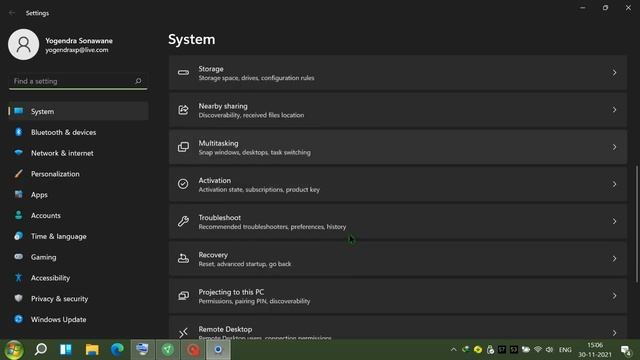This screenshot has height=360, width=640.
Task: Click the Remote Desktop icon
Action: [x=183, y=333]
